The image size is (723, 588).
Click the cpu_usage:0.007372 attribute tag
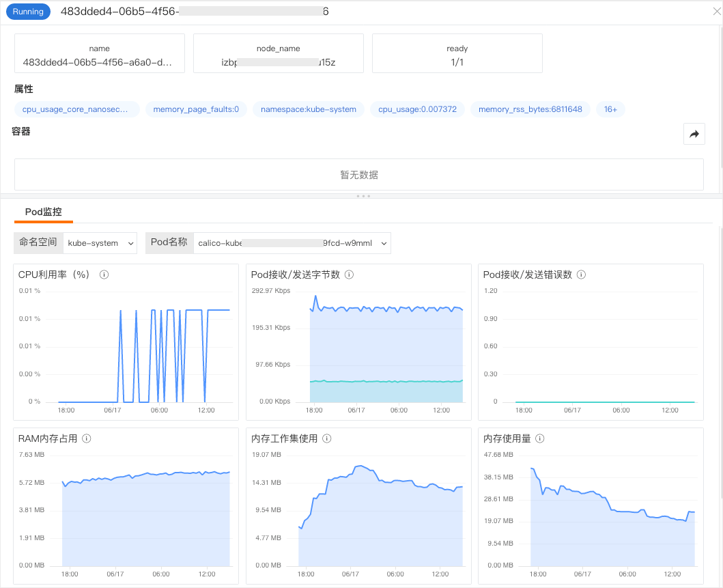417,109
